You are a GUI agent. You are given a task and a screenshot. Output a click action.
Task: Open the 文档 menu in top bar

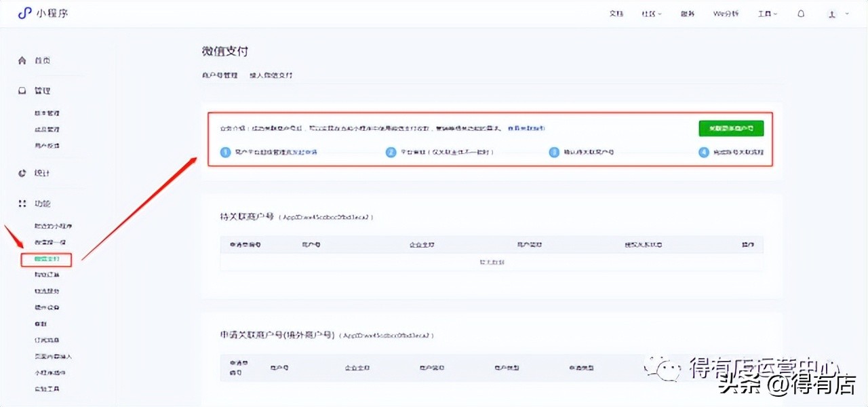coord(616,13)
